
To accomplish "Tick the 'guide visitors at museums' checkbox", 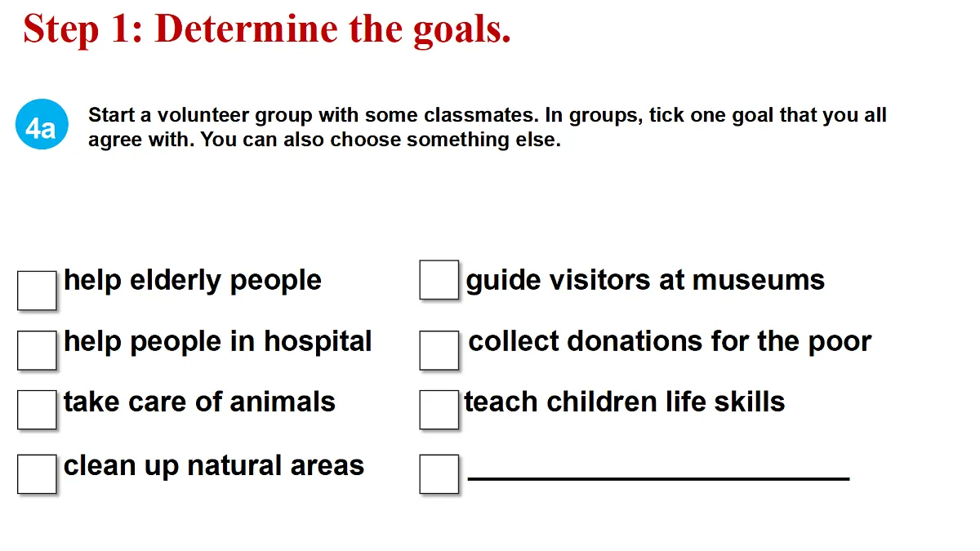I will pyautogui.click(x=439, y=280).
